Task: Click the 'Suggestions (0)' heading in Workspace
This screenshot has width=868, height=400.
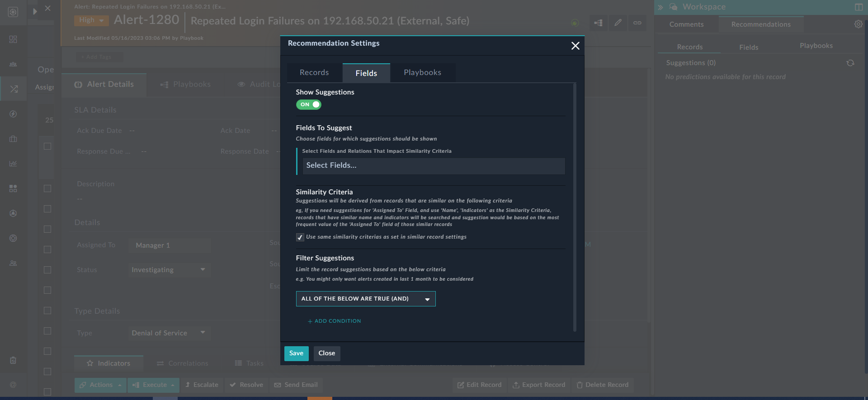Action: (x=691, y=63)
